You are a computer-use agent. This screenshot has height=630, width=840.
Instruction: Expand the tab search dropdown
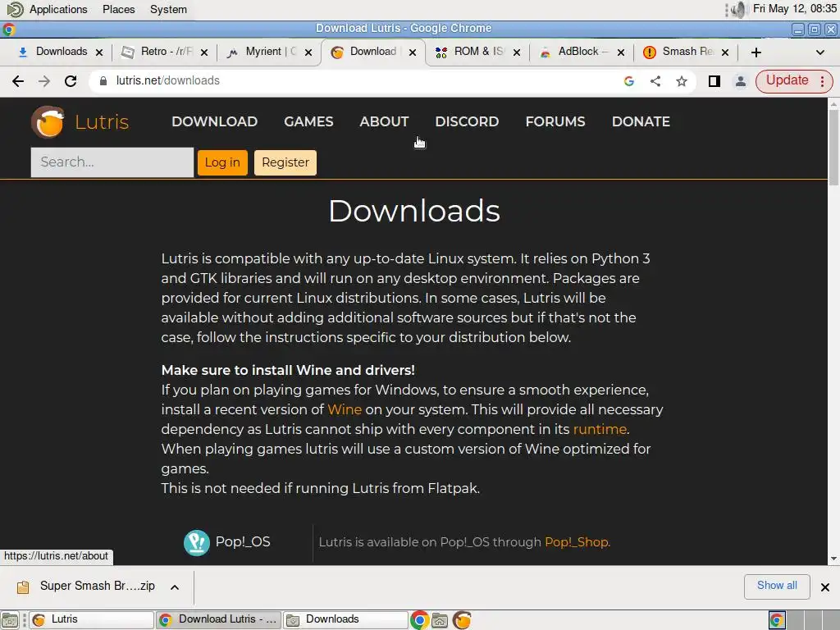819,52
